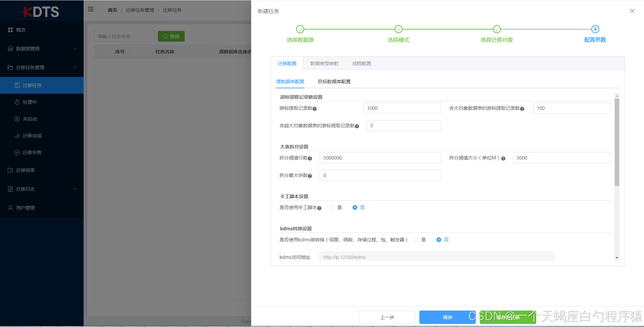
Task: Select the 处理中 clock icon in sidebar
Action: point(30,102)
